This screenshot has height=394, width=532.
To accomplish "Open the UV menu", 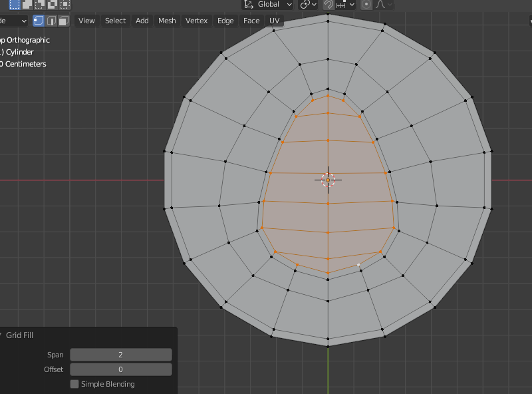I will pos(274,21).
